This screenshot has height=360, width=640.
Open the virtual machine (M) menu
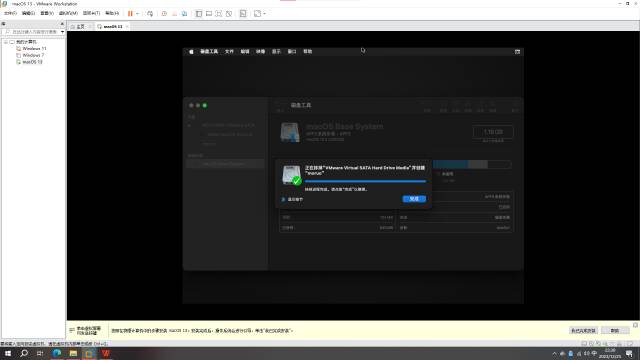pyautogui.click(x=68, y=13)
